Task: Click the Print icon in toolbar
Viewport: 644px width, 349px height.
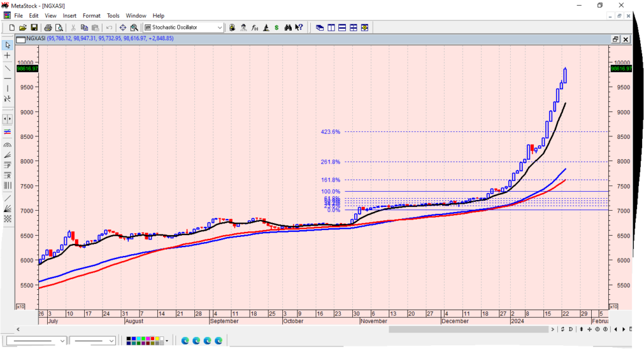Action: 48,28
